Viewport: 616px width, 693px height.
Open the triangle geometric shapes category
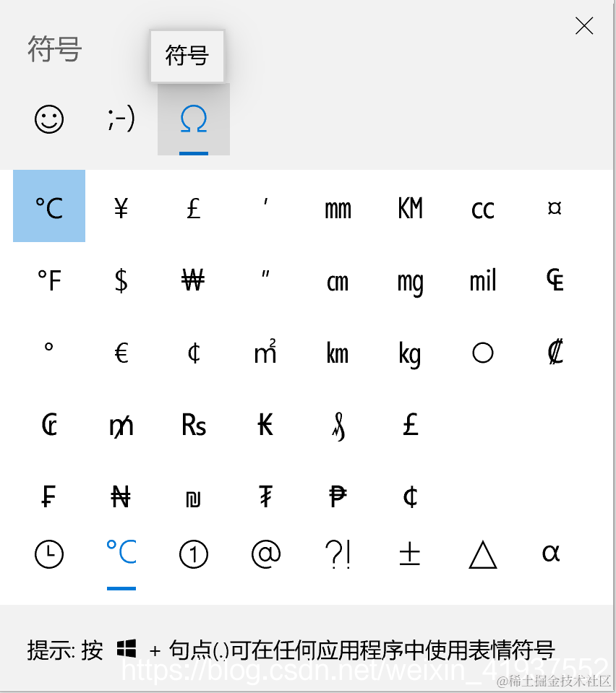[x=482, y=554]
